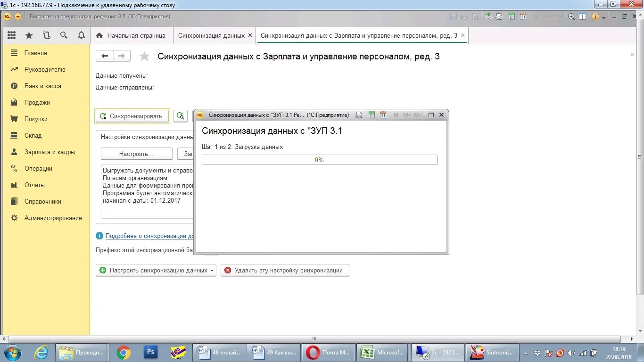Expand dropdown arrow beside info icon
The height and width of the screenshot is (362, 644).
[x=603, y=17]
